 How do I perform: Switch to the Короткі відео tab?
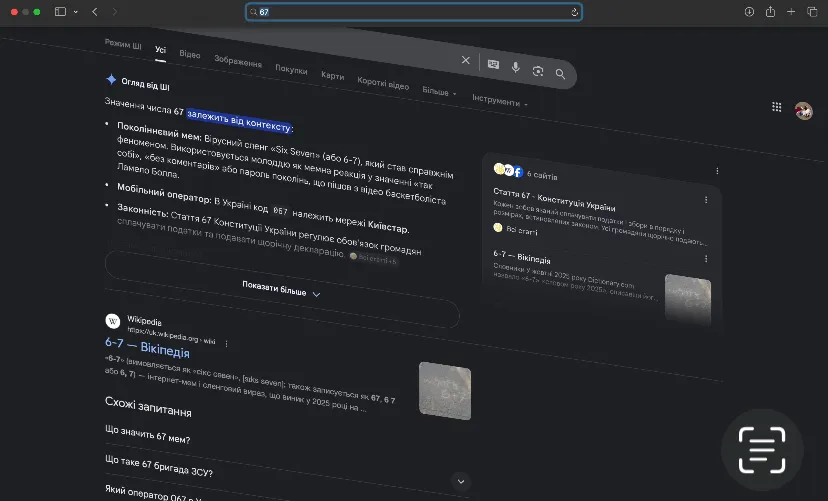click(383, 83)
